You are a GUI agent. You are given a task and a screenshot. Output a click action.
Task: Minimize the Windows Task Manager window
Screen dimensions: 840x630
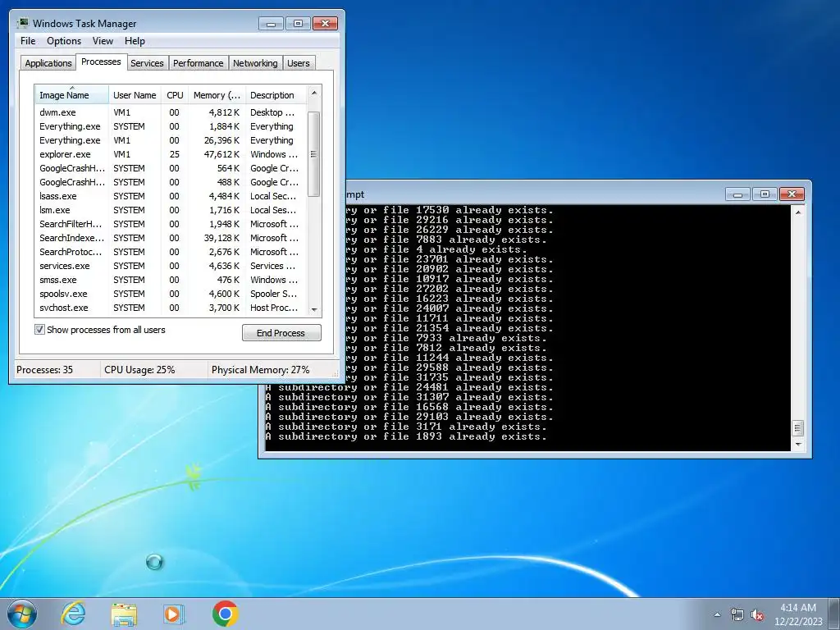coord(271,24)
